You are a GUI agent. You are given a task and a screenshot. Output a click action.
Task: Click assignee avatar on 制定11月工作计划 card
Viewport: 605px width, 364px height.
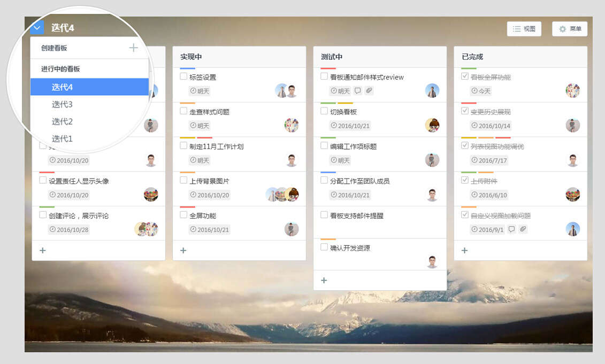[292, 160]
